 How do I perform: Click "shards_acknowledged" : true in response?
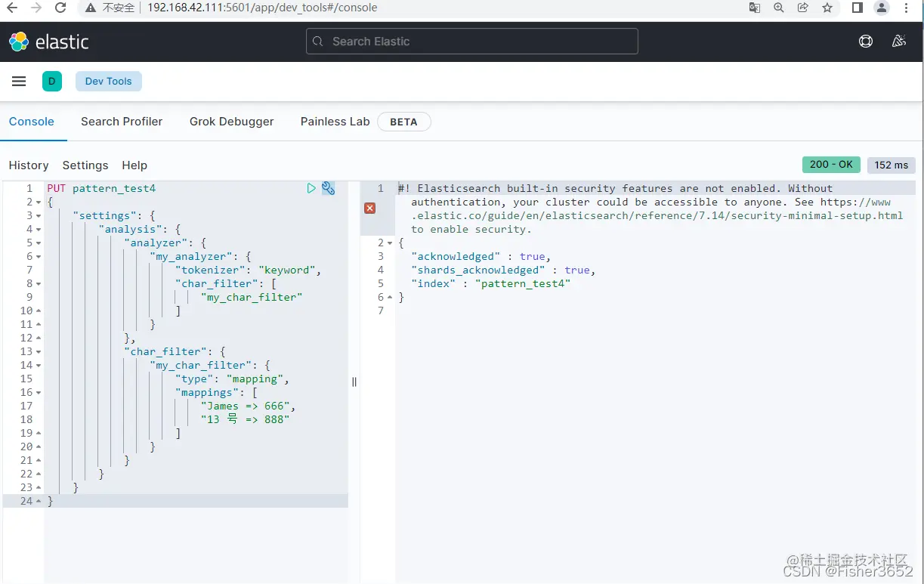pyautogui.click(x=503, y=270)
